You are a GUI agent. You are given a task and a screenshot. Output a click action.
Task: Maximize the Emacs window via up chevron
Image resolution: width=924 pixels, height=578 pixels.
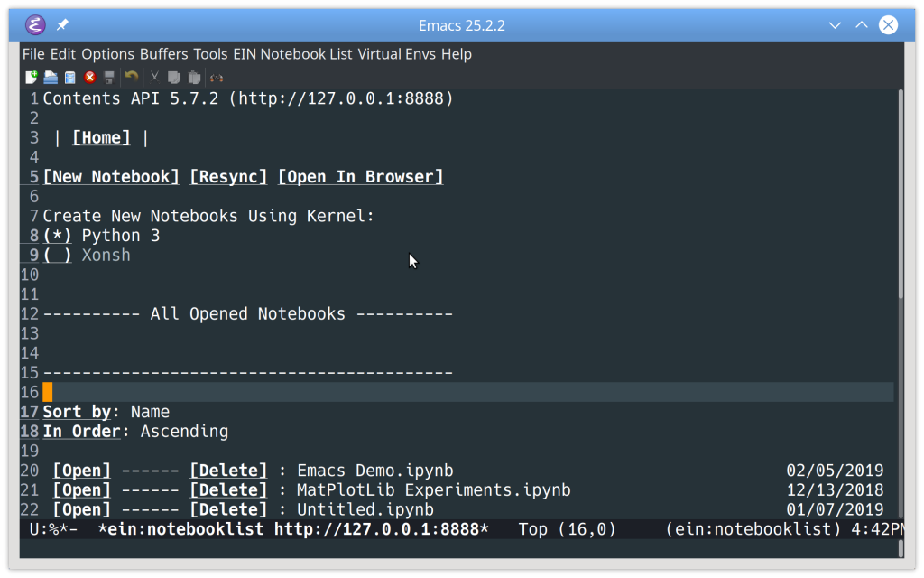click(862, 24)
